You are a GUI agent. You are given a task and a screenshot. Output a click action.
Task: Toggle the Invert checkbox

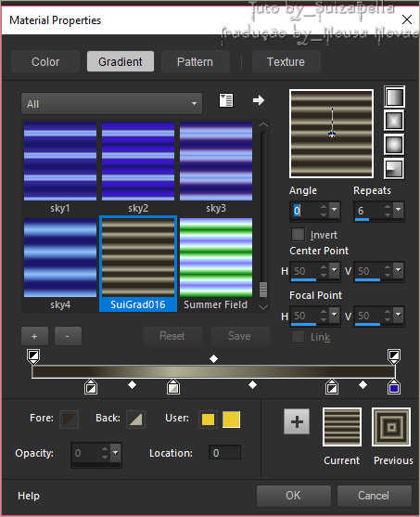point(298,235)
